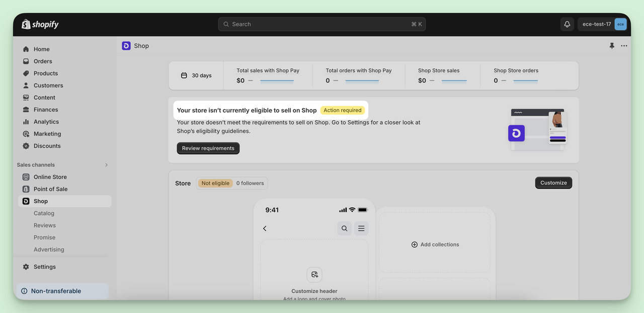Click the Point of Sale icon
This screenshot has height=313, width=644.
(26, 189)
